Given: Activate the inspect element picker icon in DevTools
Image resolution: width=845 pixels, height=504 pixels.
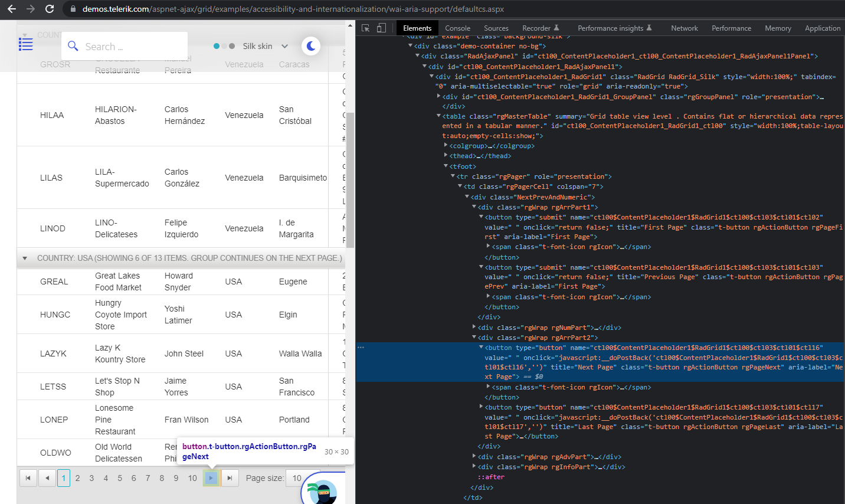Looking at the screenshot, I should click(365, 28).
